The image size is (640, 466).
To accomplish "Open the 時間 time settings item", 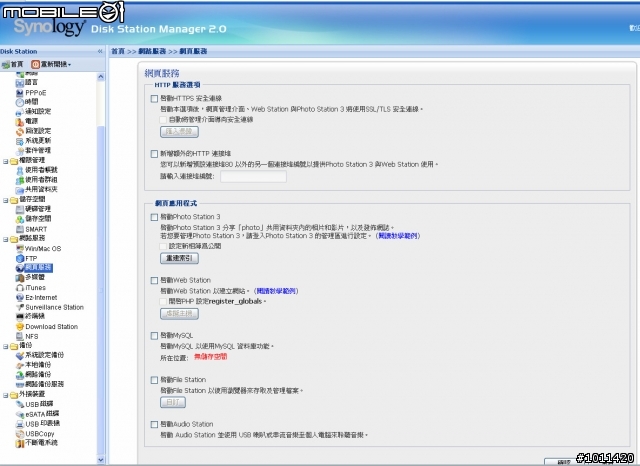I will tap(27, 102).
